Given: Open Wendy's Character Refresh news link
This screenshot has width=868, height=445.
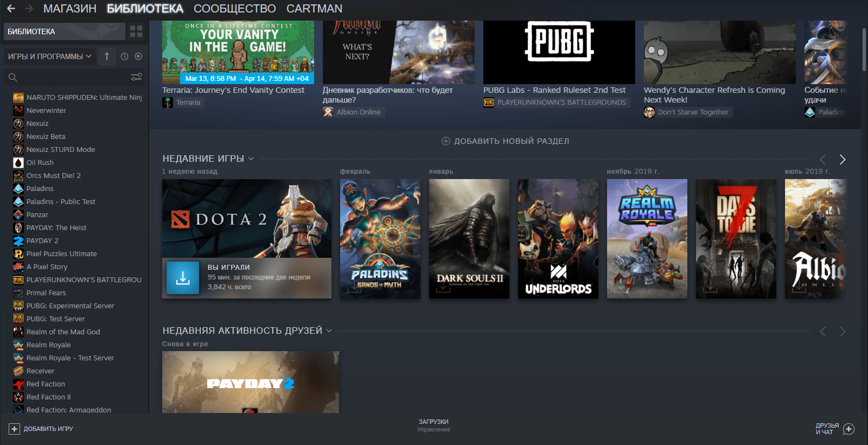Looking at the screenshot, I should [714, 95].
